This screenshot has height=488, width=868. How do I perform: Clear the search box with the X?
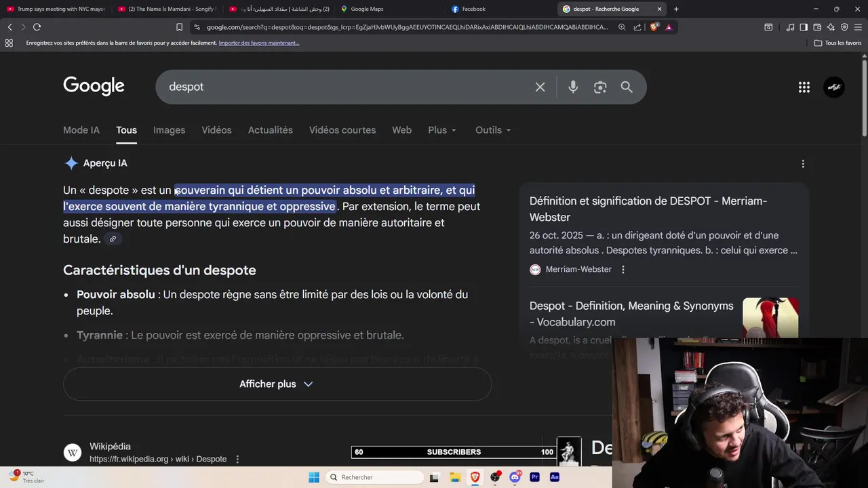[540, 87]
